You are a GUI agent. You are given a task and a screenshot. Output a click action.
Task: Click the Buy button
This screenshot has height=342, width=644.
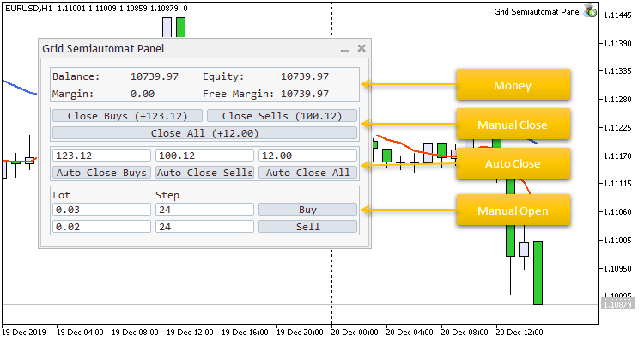[x=307, y=210]
